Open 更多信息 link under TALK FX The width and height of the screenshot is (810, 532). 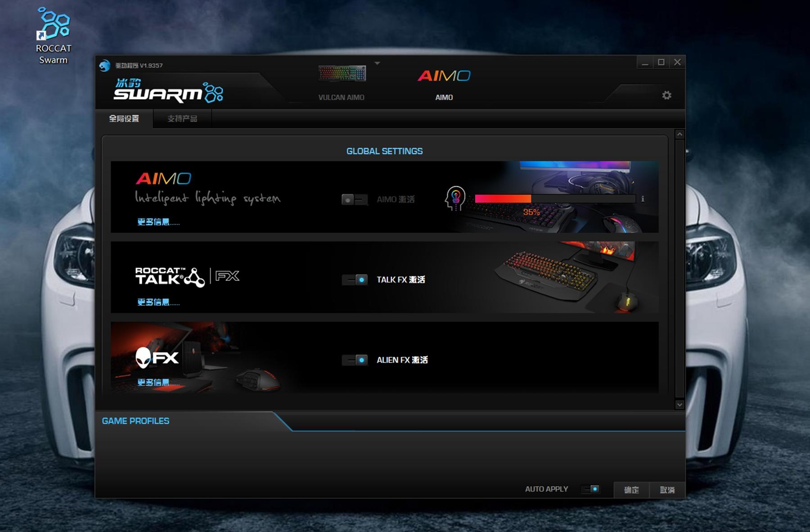pos(157,302)
